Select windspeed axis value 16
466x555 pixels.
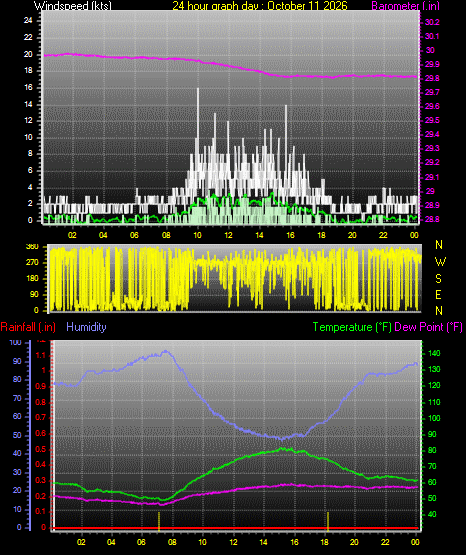click(28, 87)
